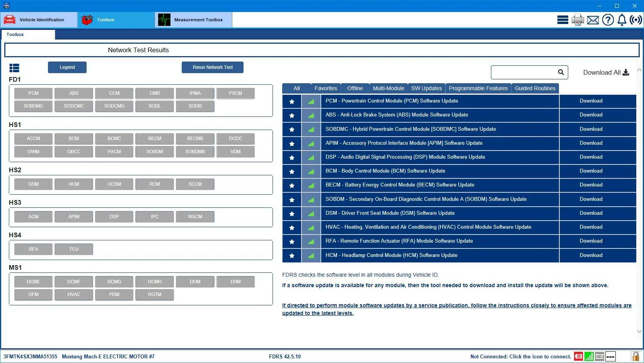The width and height of the screenshot is (644, 363).
Task: Select the IPMA module in FD1 network
Action: tap(195, 93)
